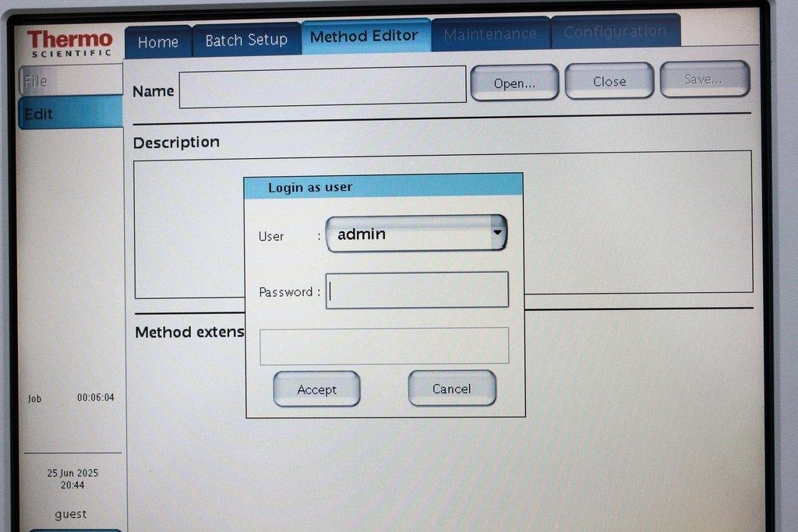Go to the Maintenance tab
798x532 pixels.
click(x=490, y=34)
